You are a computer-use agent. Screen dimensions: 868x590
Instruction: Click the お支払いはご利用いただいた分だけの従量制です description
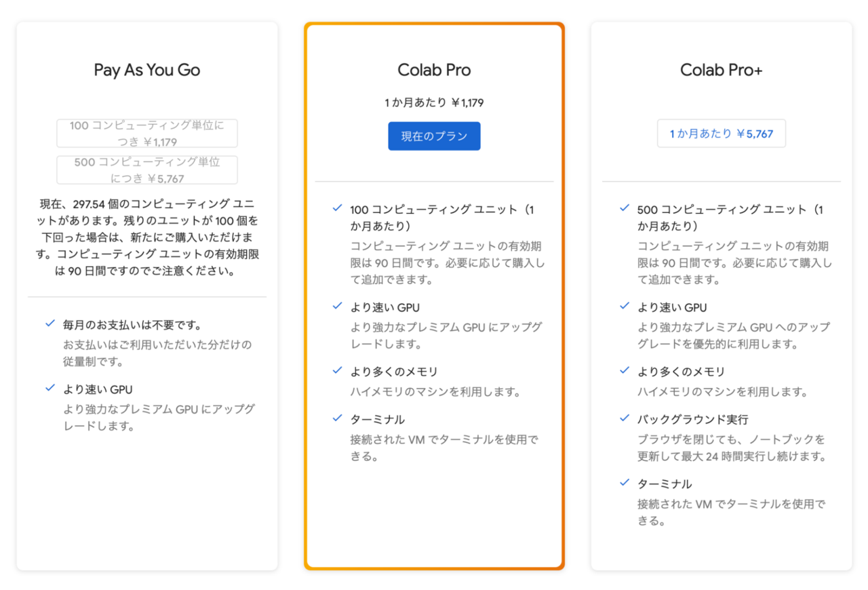(157, 353)
